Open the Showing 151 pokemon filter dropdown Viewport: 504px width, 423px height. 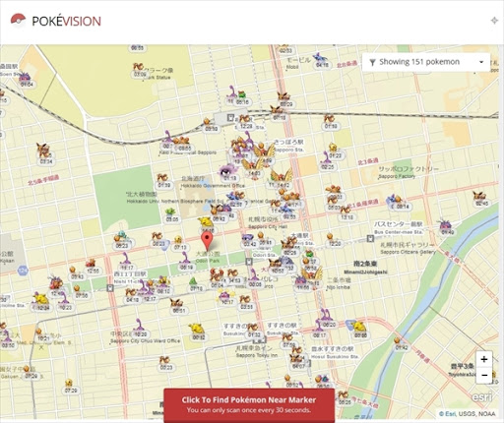[426, 62]
